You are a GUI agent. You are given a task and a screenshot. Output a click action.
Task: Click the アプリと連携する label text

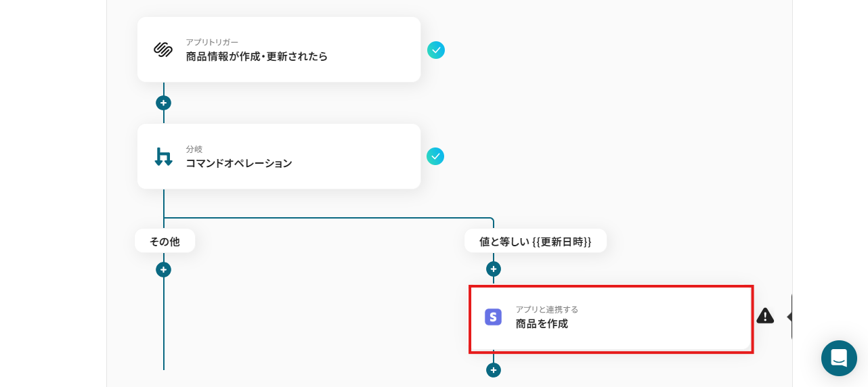coord(547,309)
